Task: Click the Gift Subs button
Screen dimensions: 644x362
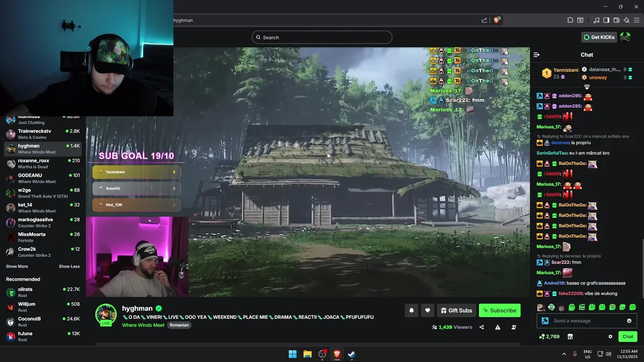Action: pyautogui.click(x=456, y=310)
